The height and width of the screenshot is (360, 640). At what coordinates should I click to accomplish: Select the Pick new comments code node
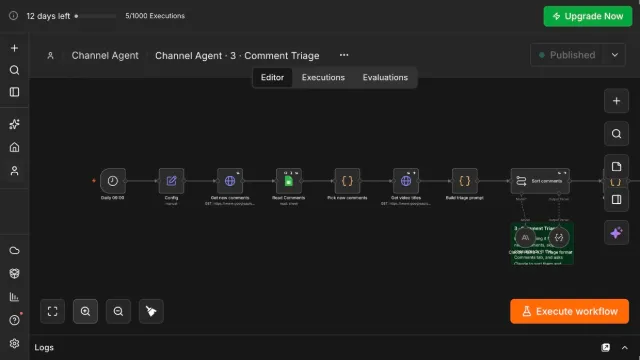(347, 181)
